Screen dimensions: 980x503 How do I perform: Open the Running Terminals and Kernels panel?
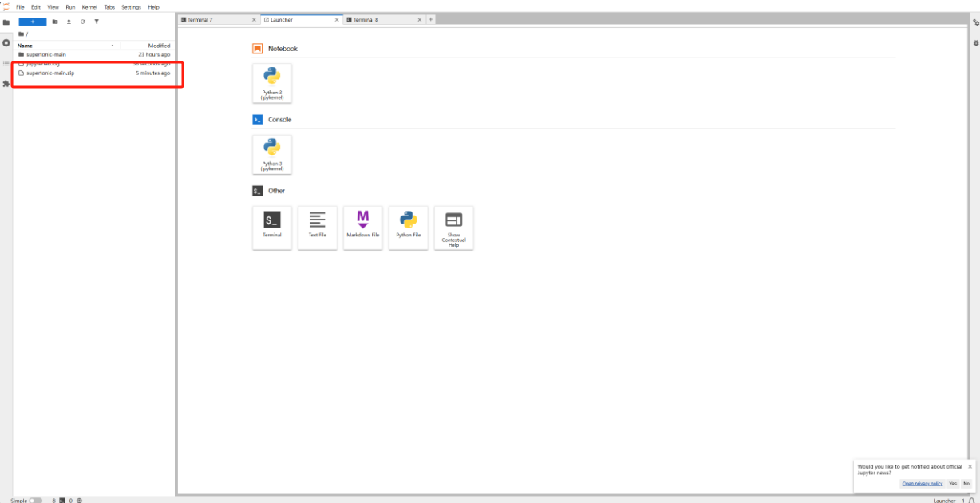(x=6, y=42)
